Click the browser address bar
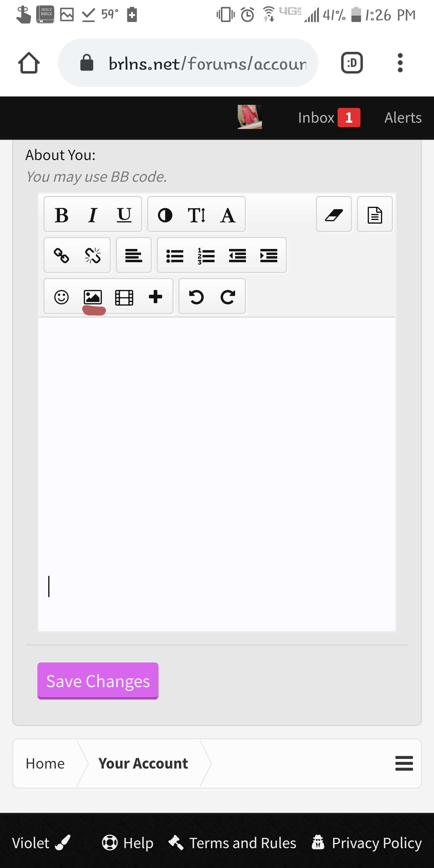The height and width of the screenshot is (868, 434). coord(188,63)
